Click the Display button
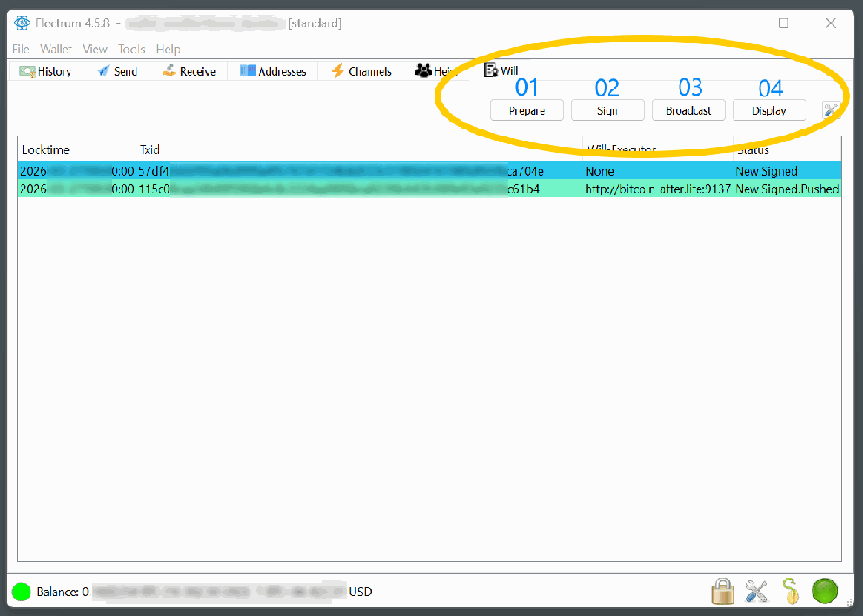The width and height of the screenshot is (863, 616). (769, 110)
